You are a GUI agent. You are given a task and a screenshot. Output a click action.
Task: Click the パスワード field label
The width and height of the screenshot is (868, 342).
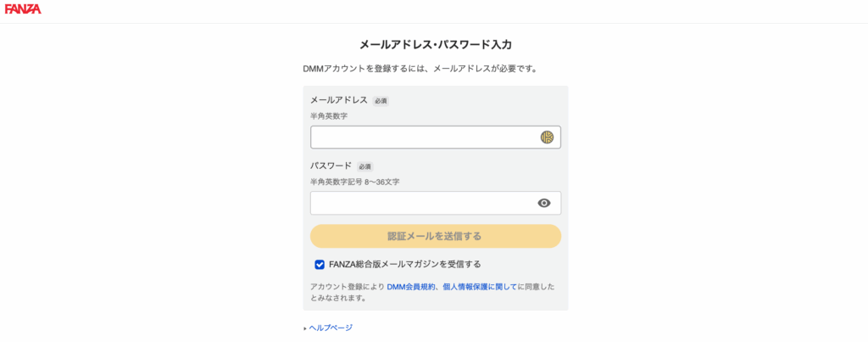(331, 165)
